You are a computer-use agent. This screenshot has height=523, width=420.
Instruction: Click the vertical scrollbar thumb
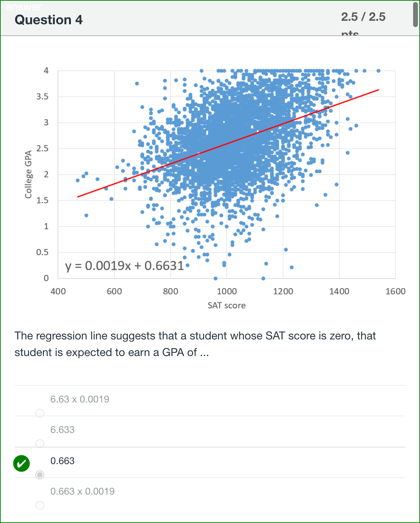(x=416, y=14)
